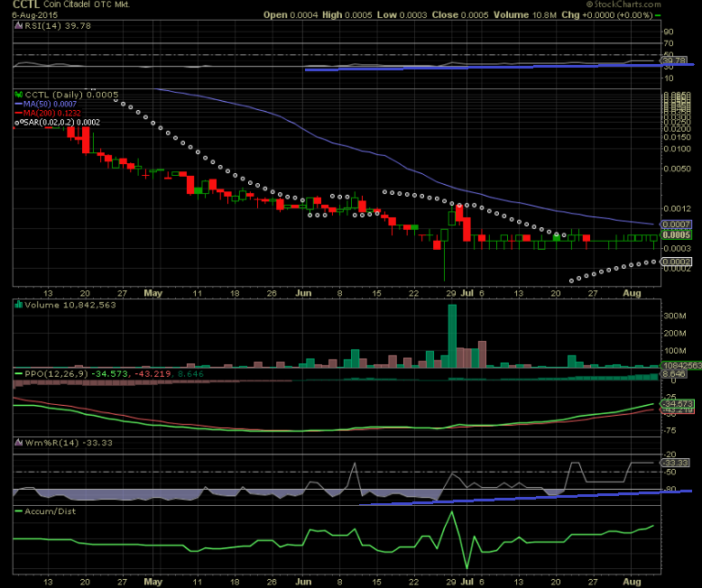Click the 0.0005 last price tag
702x588 pixels.
click(676, 235)
